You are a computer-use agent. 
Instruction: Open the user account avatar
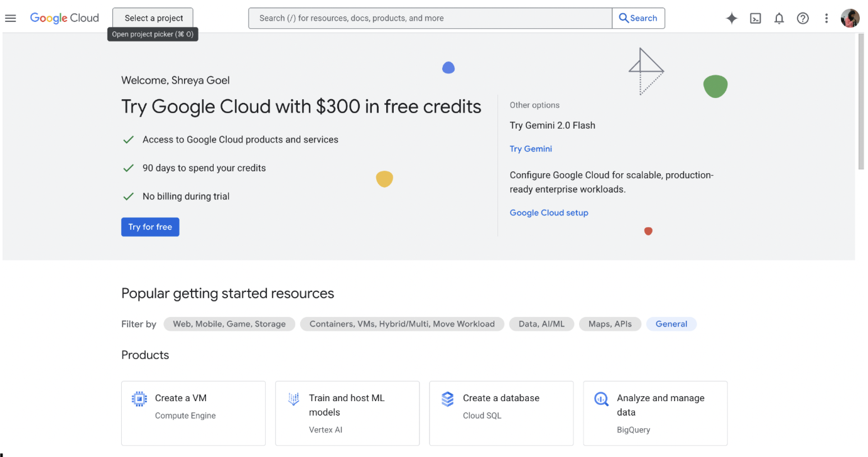pyautogui.click(x=850, y=18)
